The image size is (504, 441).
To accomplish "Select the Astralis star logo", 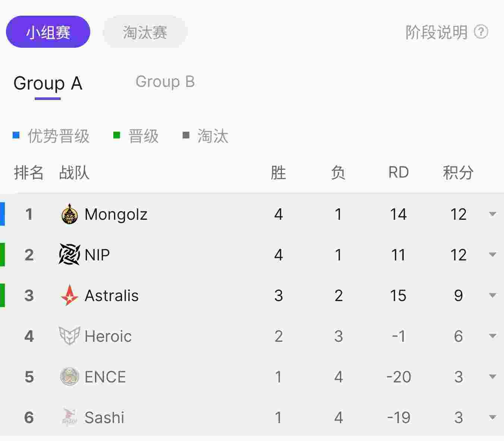I will tap(69, 295).
